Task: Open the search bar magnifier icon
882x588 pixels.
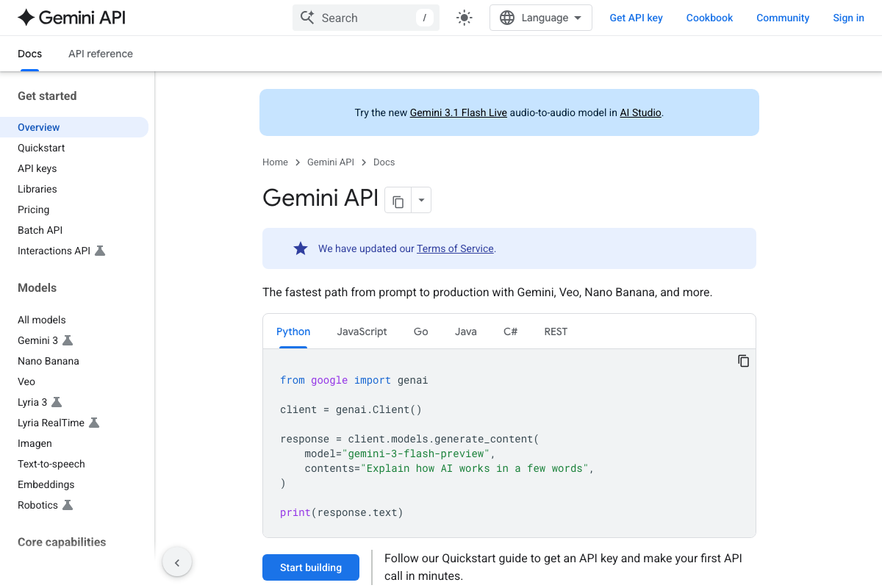Action: (x=307, y=17)
